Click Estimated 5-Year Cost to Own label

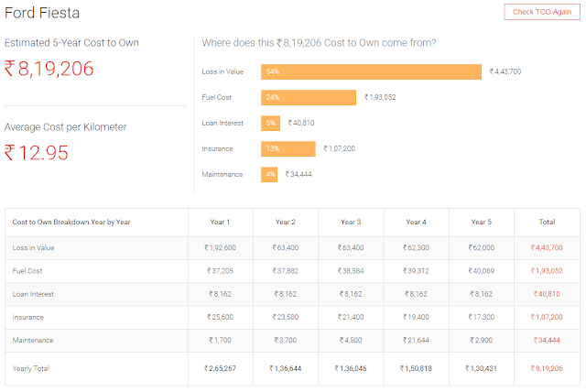71,43
